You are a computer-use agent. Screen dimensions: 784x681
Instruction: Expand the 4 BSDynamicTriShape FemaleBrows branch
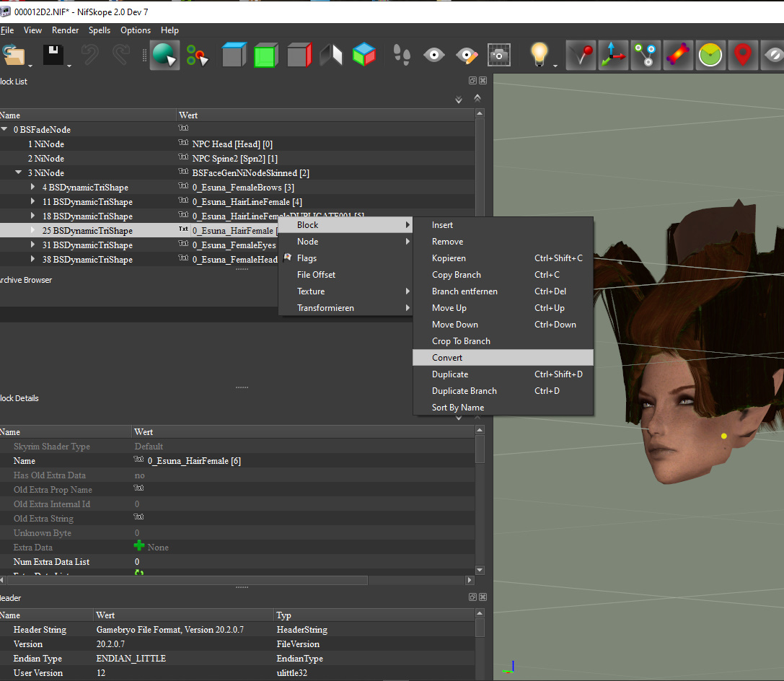pos(33,188)
